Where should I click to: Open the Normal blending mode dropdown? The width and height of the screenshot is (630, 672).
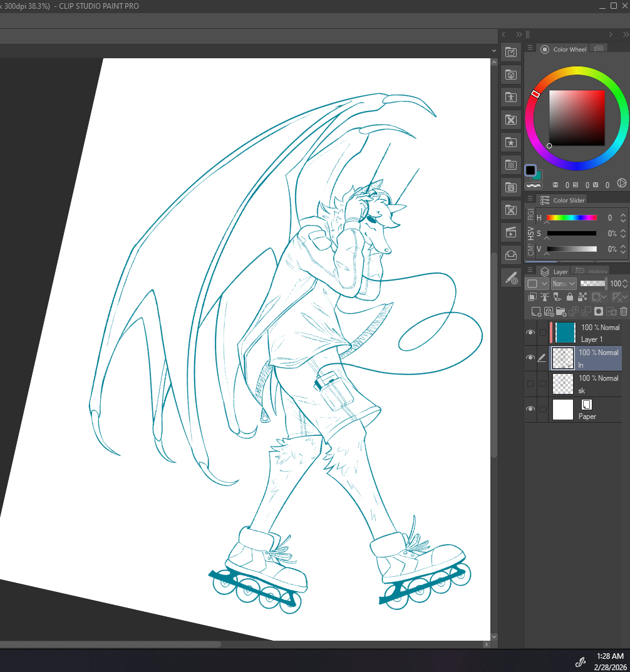[x=563, y=284]
